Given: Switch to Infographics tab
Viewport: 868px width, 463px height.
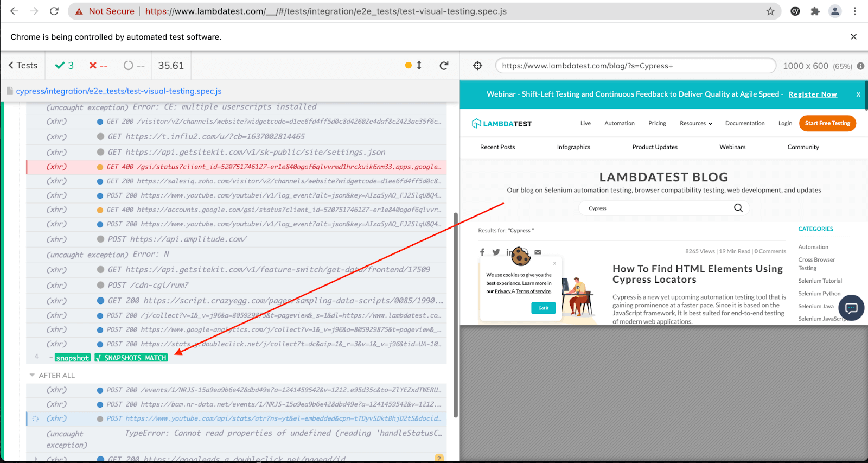Looking at the screenshot, I should 573,147.
